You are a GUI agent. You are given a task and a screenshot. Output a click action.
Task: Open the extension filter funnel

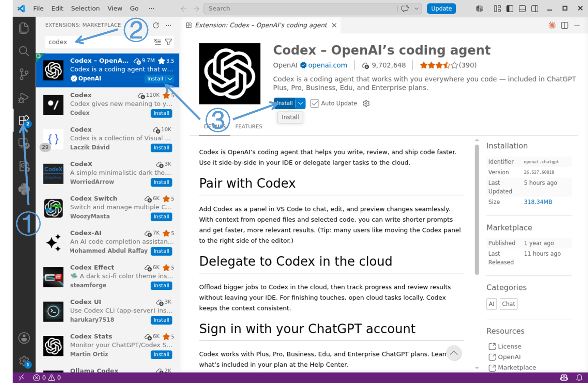click(168, 42)
